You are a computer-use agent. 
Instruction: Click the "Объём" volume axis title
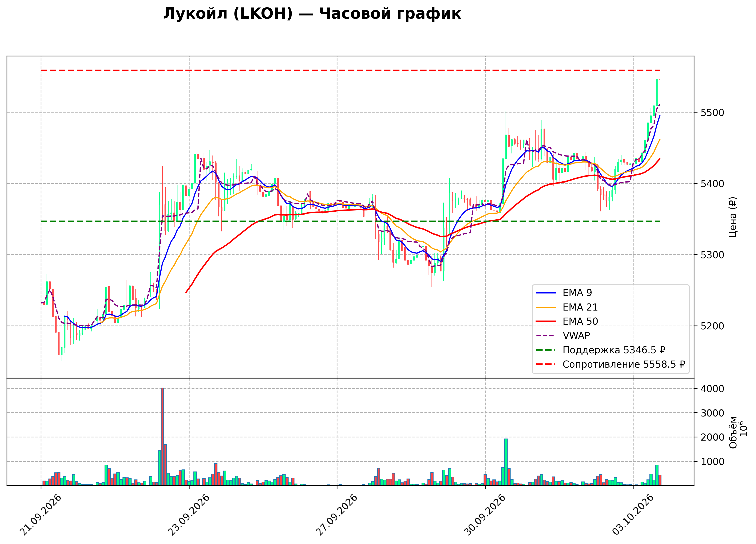[x=733, y=433]
